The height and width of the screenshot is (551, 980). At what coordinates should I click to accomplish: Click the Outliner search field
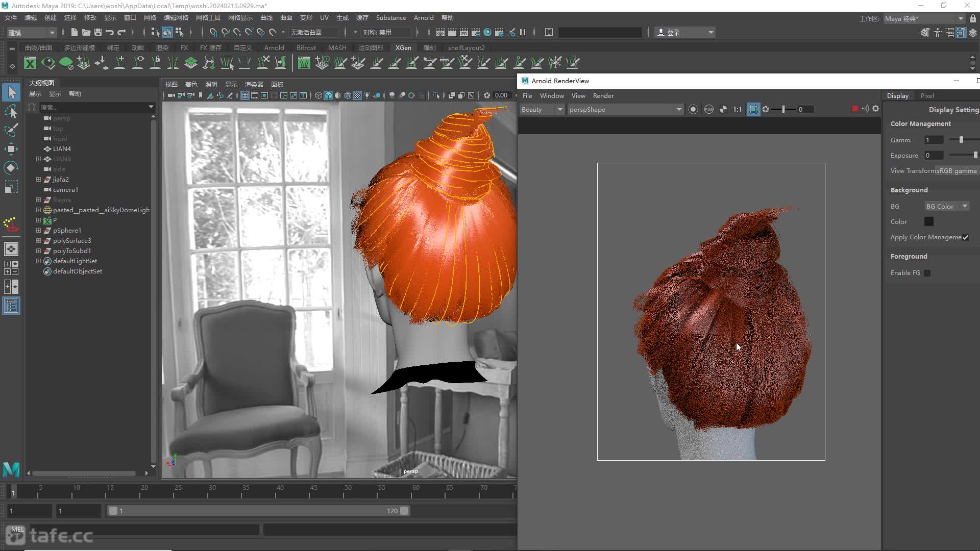tap(93, 107)
